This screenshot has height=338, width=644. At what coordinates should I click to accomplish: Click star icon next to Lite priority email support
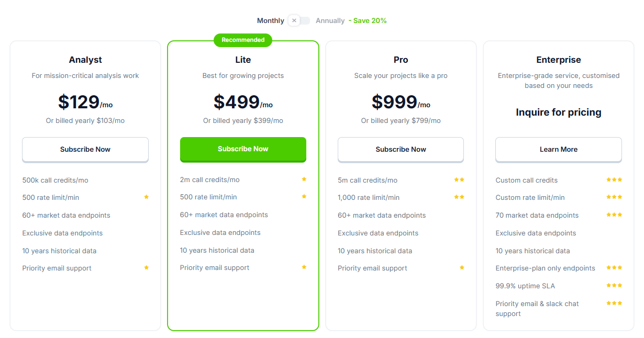click(304, 267)
